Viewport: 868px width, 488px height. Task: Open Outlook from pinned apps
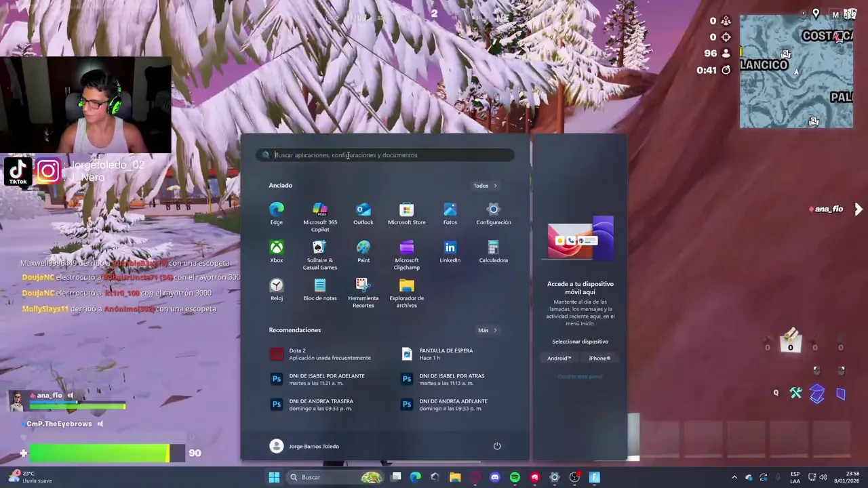click(363, 214)
